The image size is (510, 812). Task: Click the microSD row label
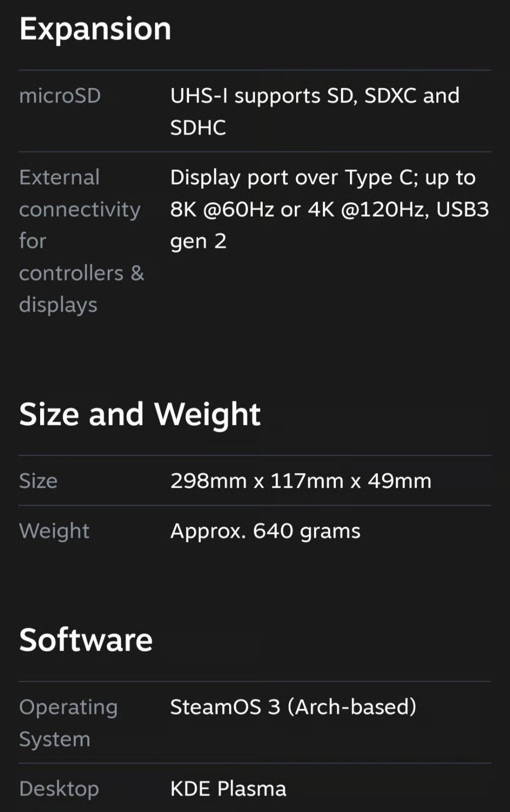click(60, 96)
